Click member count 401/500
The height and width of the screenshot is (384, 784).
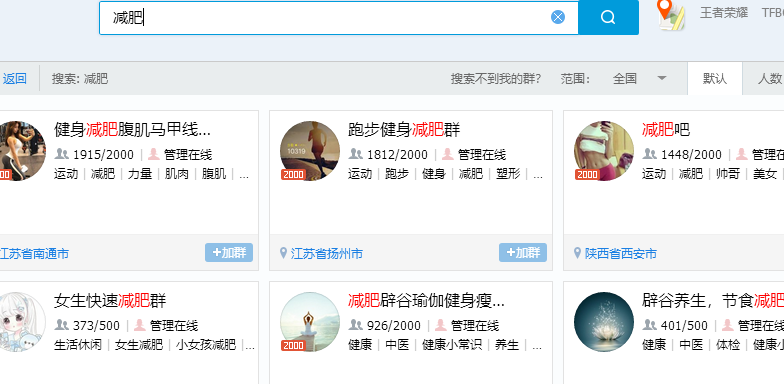tap(684, 326)
